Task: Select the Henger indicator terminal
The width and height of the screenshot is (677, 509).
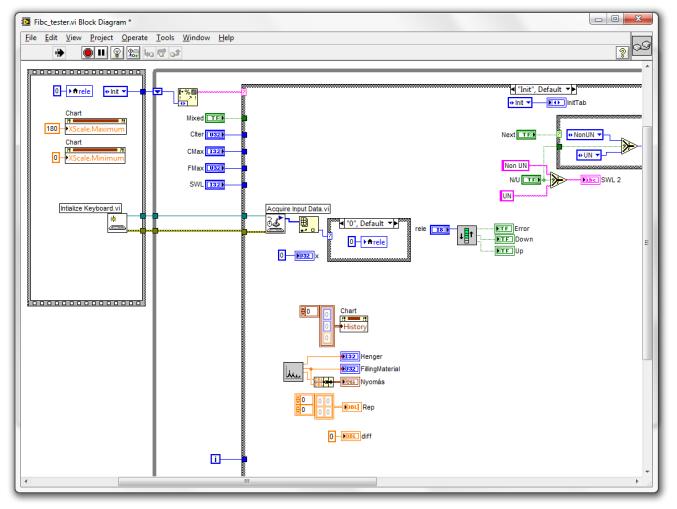Action: point(350,356)
